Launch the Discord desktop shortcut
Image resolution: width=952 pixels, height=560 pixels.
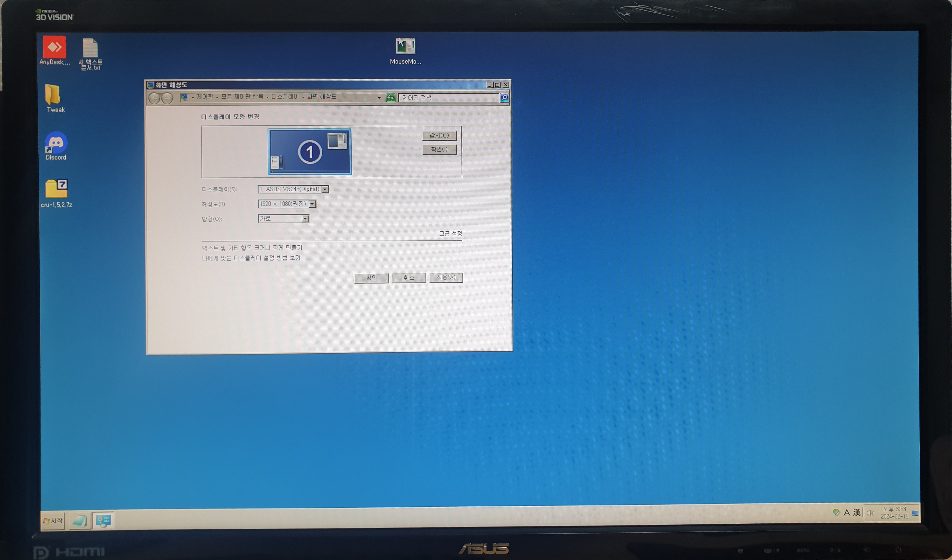56,143
